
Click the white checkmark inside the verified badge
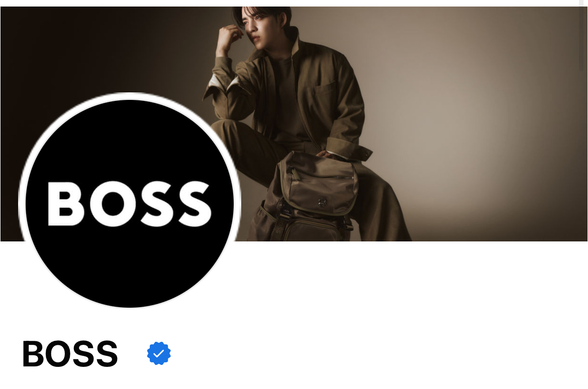(x=159, y=353)
